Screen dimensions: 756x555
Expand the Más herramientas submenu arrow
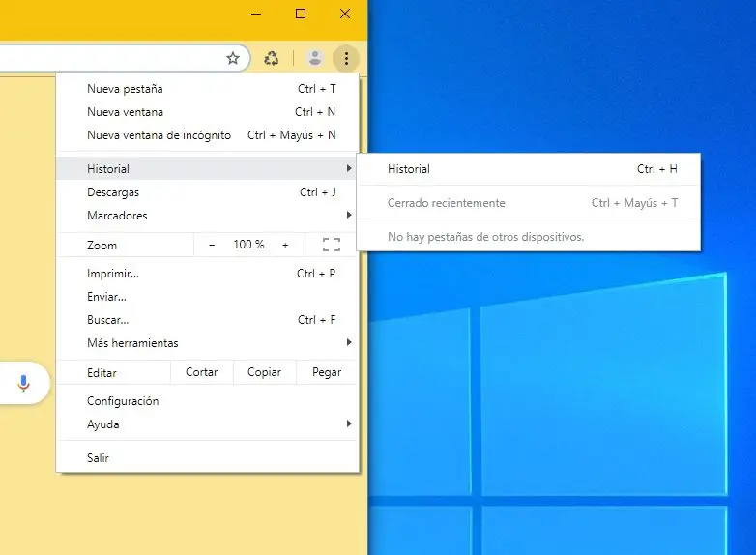(349, 342)
